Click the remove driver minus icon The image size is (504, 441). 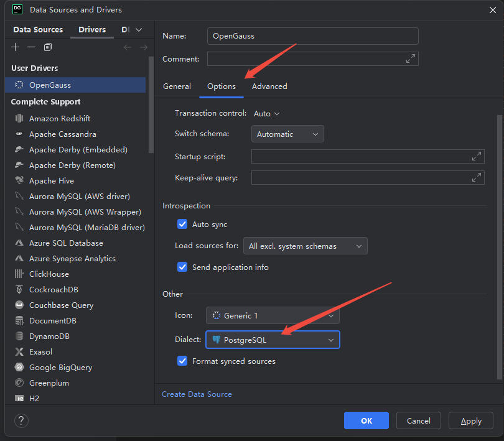tap(32, 47)
